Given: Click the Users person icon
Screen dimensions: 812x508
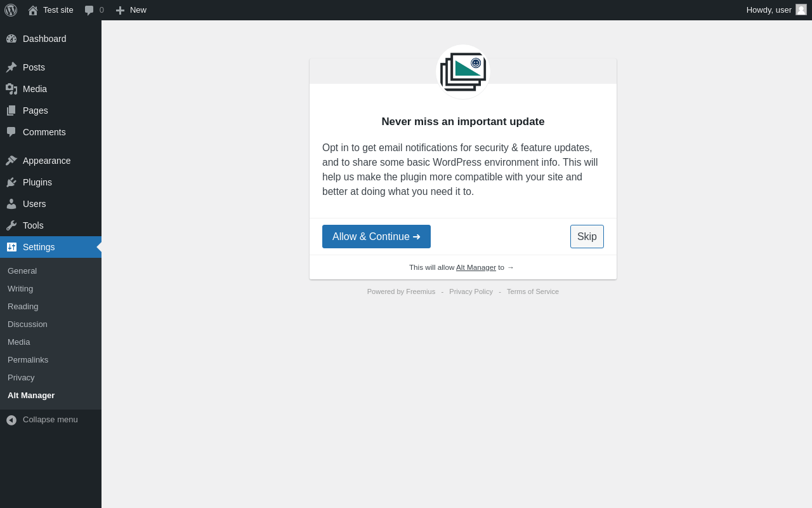Looking at the screenshot, I should [x=11, y=204].
